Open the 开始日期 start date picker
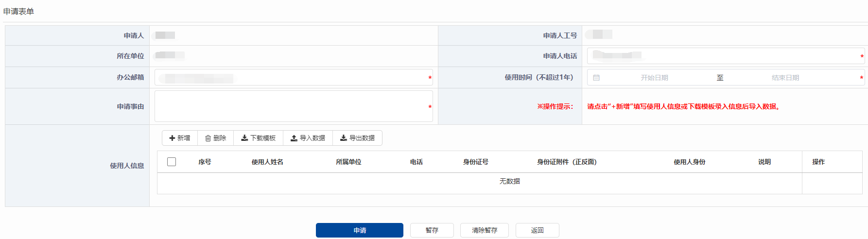Viewport: 868px width, 239px height. pyautogui.click(x=654, y=78)
